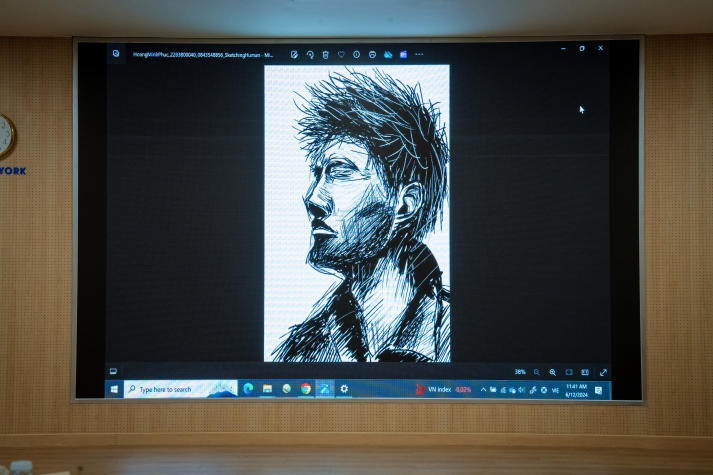713x475 pixels.
Task: Select the Photos app taskbar icon
Action: click(x=325, y=389)
